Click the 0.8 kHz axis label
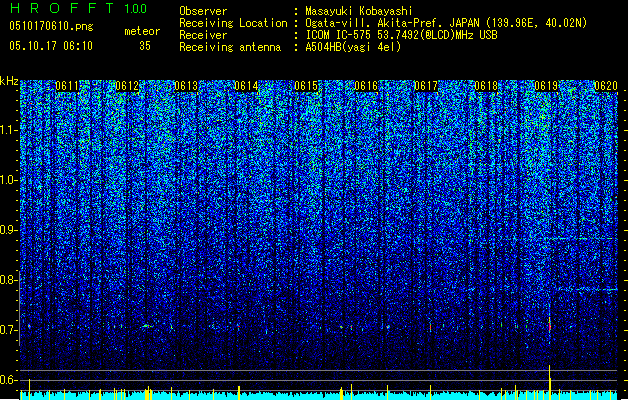629x400 pixels. point(8,280)
